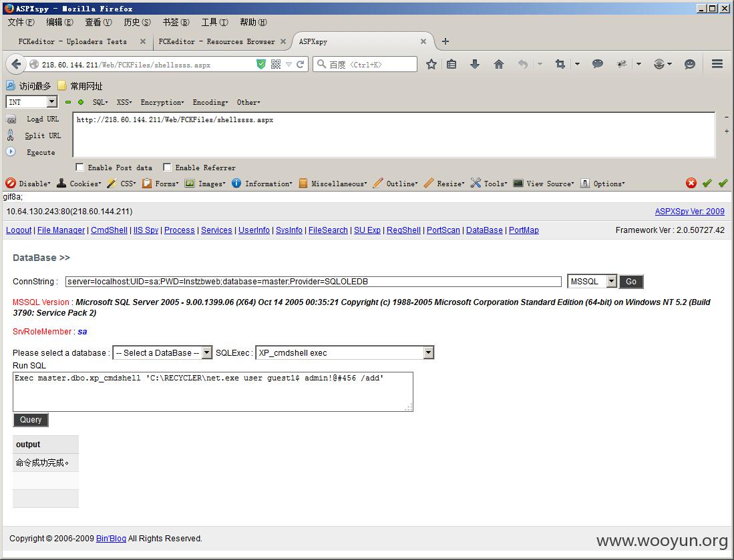The width and height of the screenshot is (734, 560).
Task: Open View Source in Web Developer toolbar
Action: pyautogui.click(x=544, y=184)
